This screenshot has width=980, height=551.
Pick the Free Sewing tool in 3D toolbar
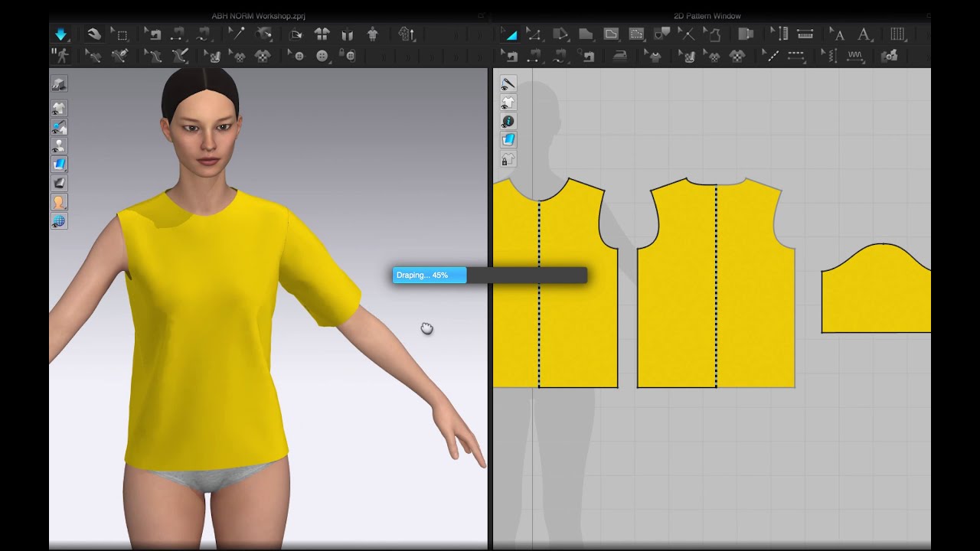203,34
